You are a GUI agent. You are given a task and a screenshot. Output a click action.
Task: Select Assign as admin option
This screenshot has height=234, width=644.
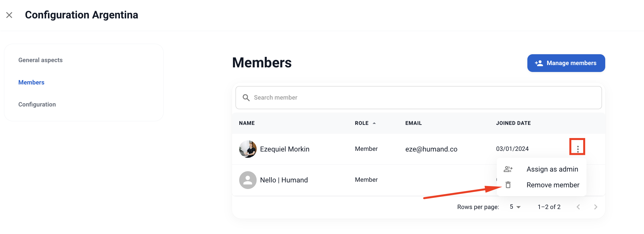point(552,169)
